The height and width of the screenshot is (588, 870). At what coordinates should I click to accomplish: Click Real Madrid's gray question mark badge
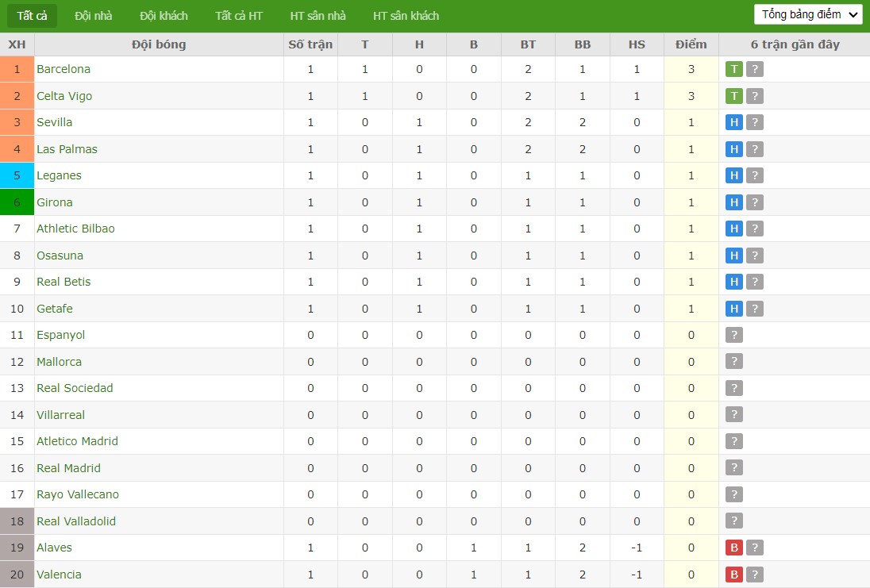(734, 467)
